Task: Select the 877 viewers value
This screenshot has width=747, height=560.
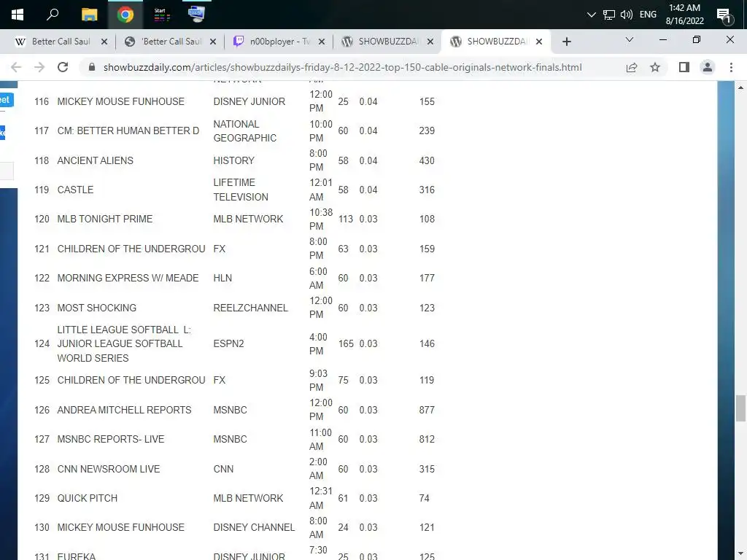Action: pyautogui.click(x=427, y=410)
